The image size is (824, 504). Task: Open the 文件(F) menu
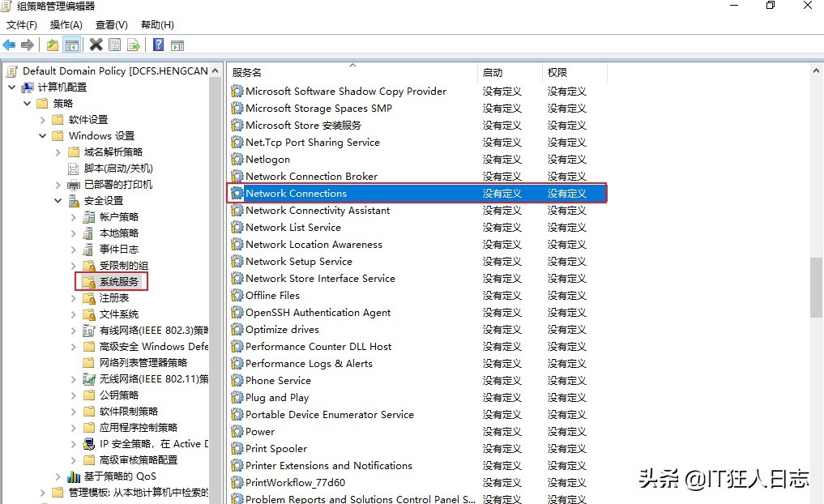(22, 25)
